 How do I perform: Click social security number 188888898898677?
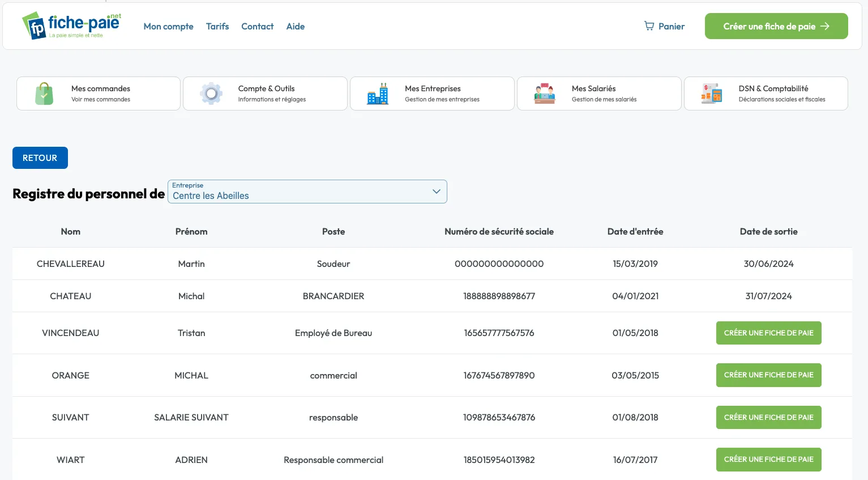click(499, 296)
